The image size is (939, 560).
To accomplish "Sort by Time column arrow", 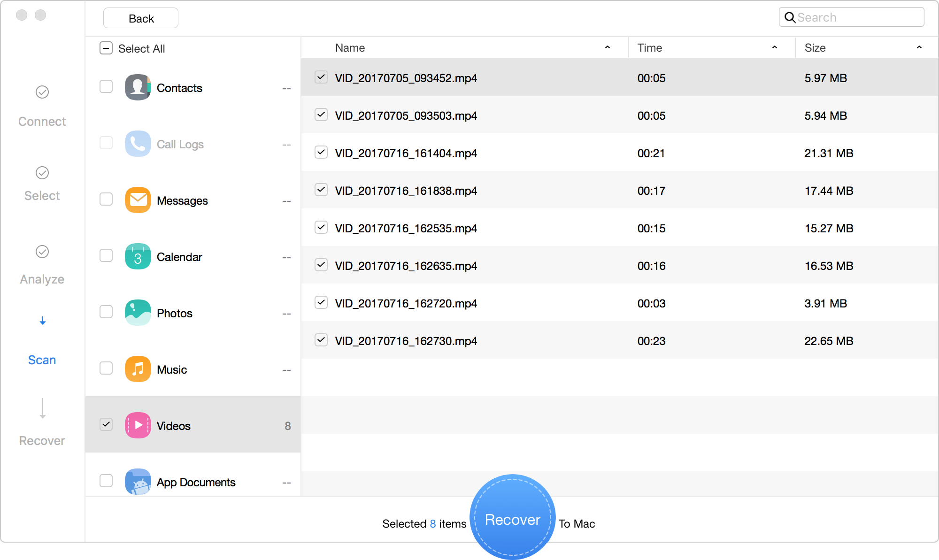I will point(775,47).
